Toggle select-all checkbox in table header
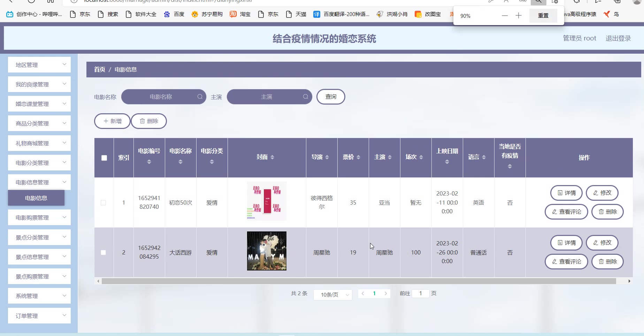The image size is (644, 336). 104,158
